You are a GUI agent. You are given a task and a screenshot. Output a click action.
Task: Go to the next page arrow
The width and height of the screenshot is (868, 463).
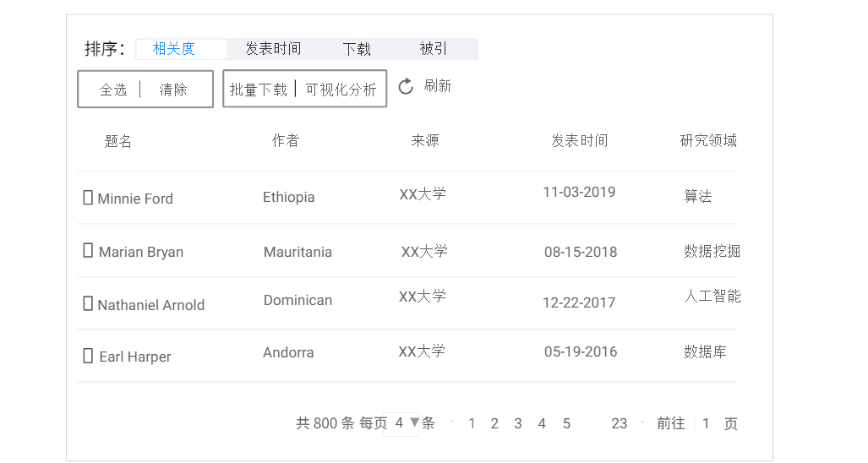tap(642, 422)
